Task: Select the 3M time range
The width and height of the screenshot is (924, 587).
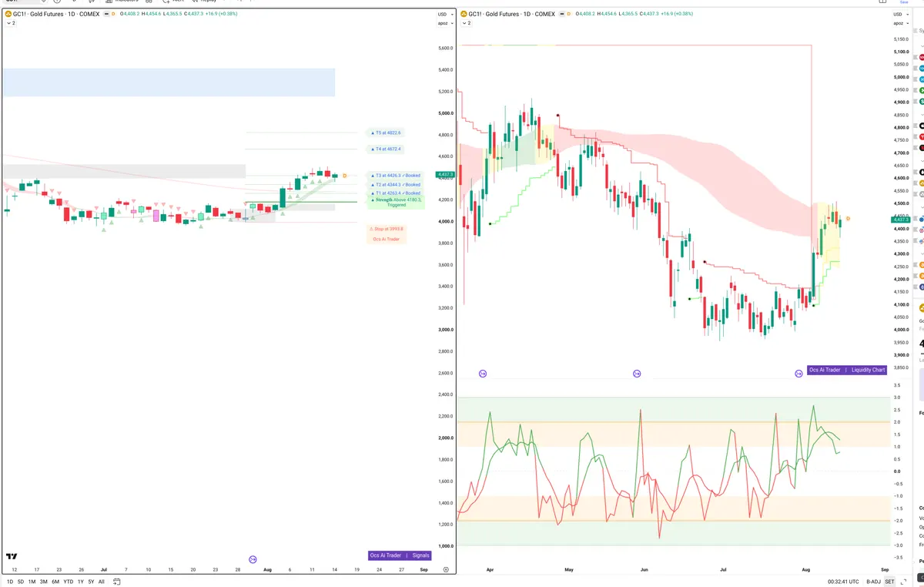Action: 43,582
